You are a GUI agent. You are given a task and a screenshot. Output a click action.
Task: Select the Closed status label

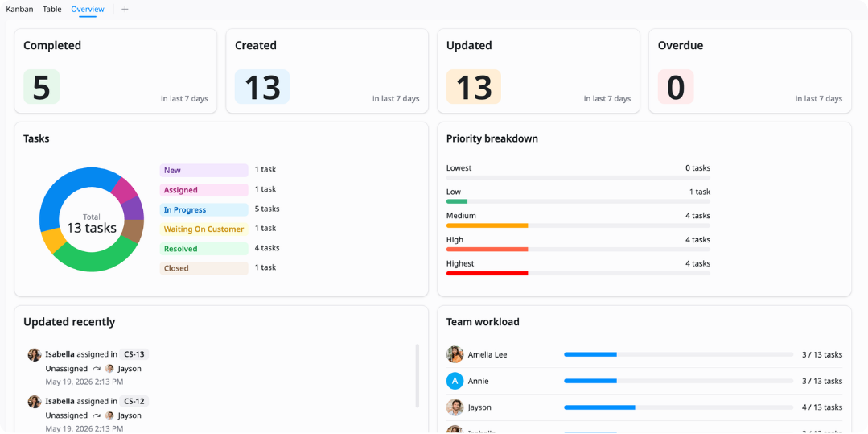pos(204,268)
